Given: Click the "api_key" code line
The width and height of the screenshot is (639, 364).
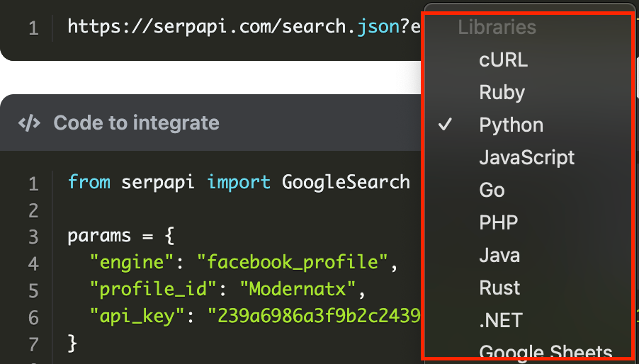Looking at the screenshot, I should pos(255,316).
